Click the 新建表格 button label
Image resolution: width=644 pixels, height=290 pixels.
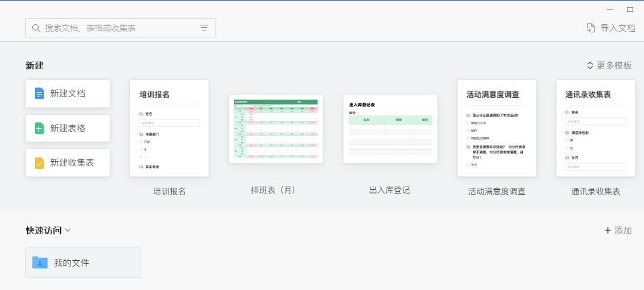coord(68,128)
